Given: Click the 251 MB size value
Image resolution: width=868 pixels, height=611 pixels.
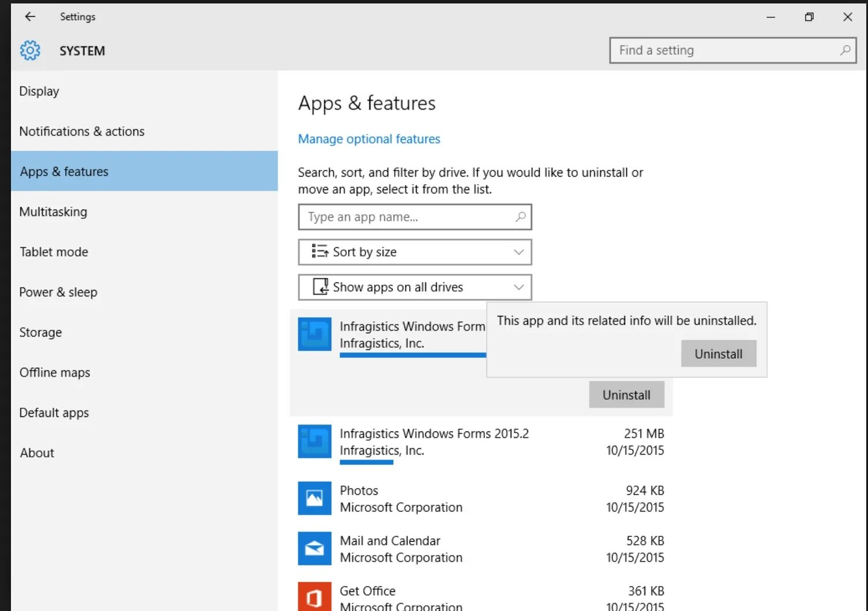Looking at the screenshot, I should pyautogui.click(x=644, y=433).
